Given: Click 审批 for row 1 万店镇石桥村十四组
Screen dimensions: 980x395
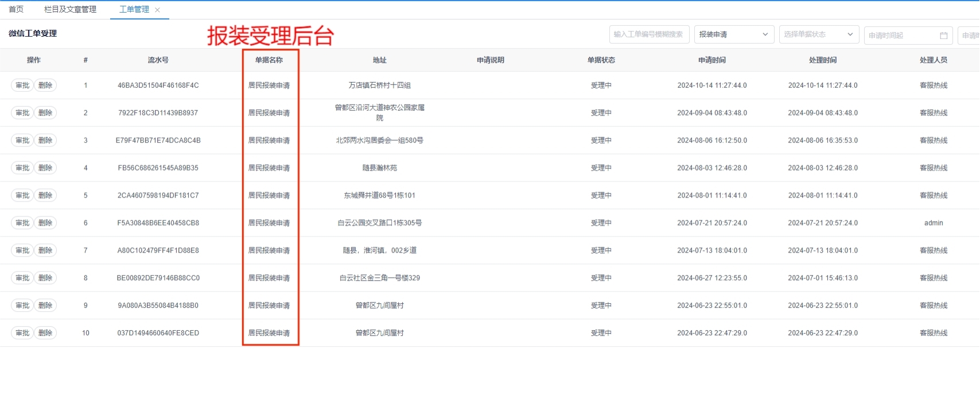Looking at the screenshot, I should click(22, 86).
